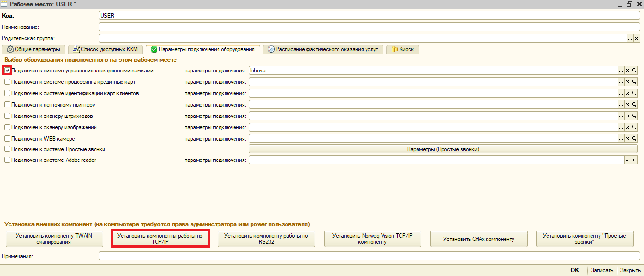This screenshot has width=644, height=276.
Task: Open selection list for WEB camera (...)
Action: click(621, 139)
